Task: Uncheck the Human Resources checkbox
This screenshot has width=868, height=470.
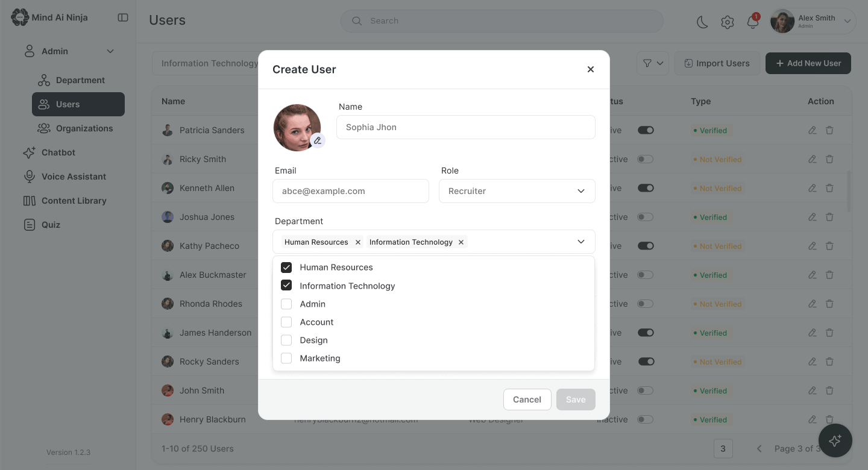Action: [286, 268]
